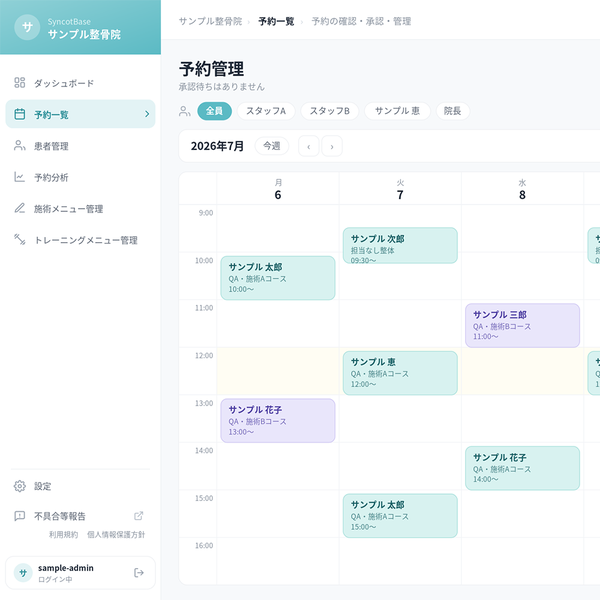Screen dimensions: 600x600
Task: Open サンプル 三郎 11:00 appointment
Action: [x=522, y=325]
